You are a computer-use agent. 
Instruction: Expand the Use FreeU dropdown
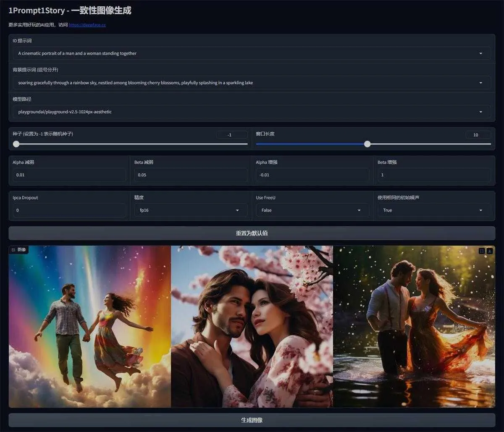tap(312, 210)
